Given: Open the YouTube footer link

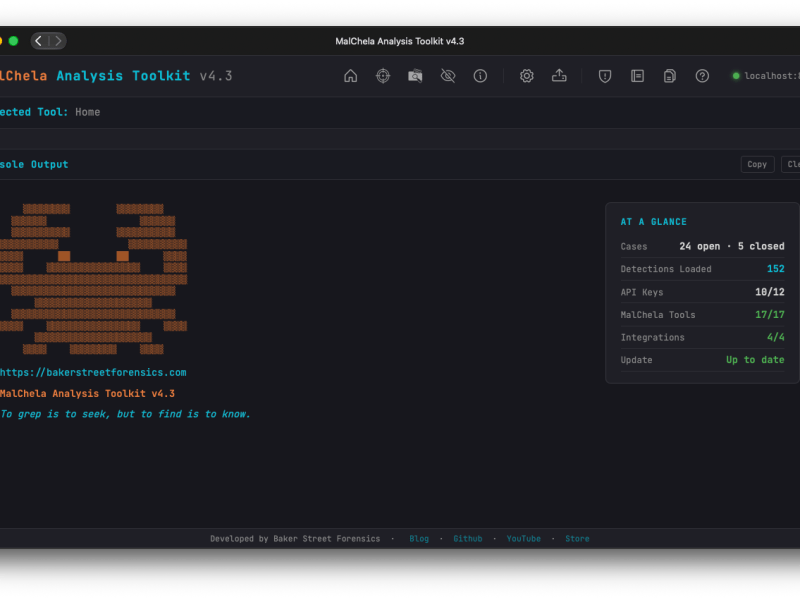Looking at the screenshot, I should [523, 539].
